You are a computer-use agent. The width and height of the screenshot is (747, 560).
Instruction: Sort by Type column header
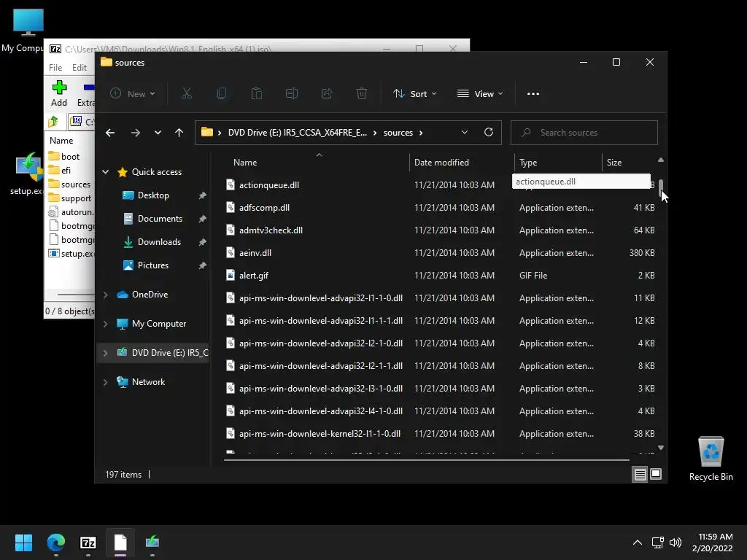click(x=558, y=163)
